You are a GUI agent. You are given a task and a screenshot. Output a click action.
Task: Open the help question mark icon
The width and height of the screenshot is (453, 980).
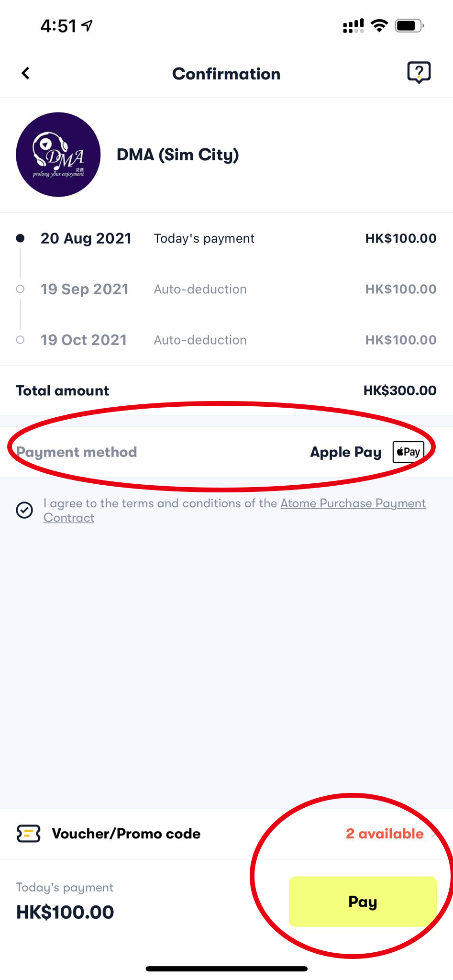click(419, 73)
